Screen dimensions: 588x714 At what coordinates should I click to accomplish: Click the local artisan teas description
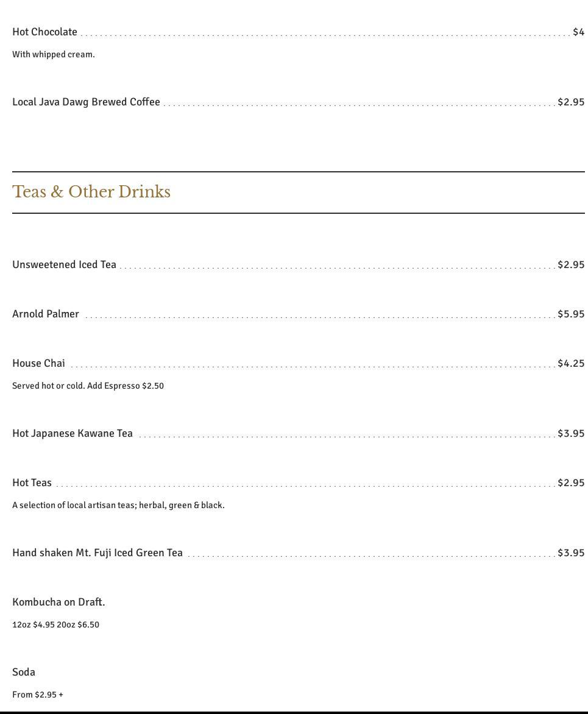118,506
